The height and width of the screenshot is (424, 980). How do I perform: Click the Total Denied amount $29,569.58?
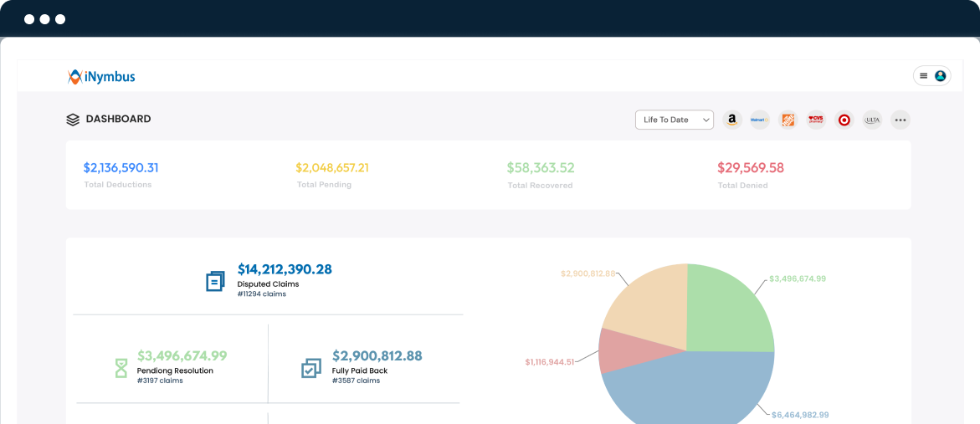coord(751,168)
